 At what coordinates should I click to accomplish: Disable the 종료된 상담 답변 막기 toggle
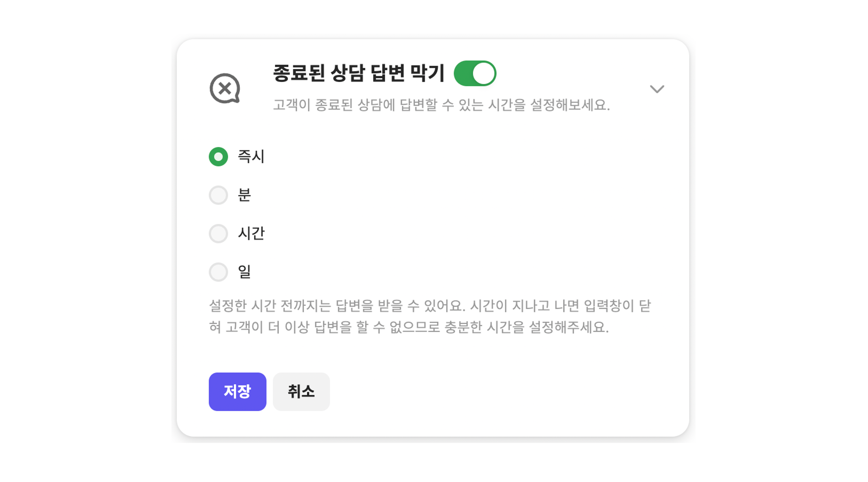(475, 73)
